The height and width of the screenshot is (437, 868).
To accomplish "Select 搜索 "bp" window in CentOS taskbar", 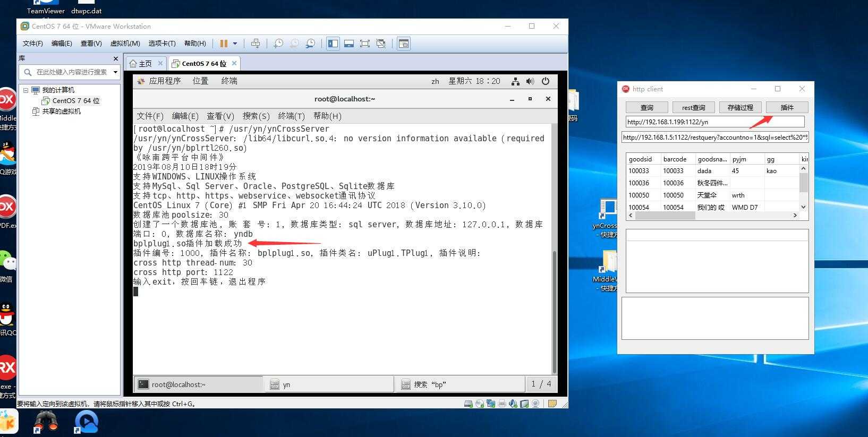I will coord(461,384).
